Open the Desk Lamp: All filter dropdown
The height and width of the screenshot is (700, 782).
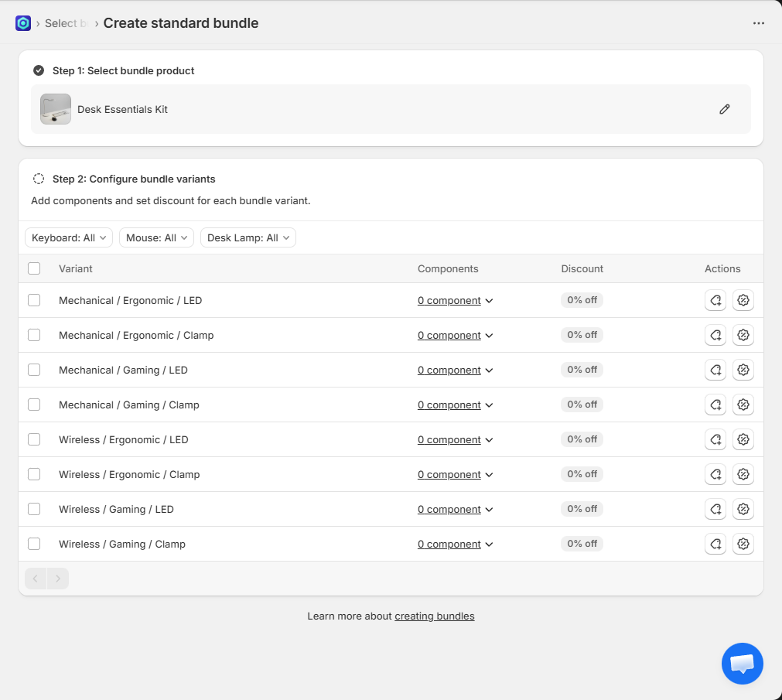coord(248,237)
